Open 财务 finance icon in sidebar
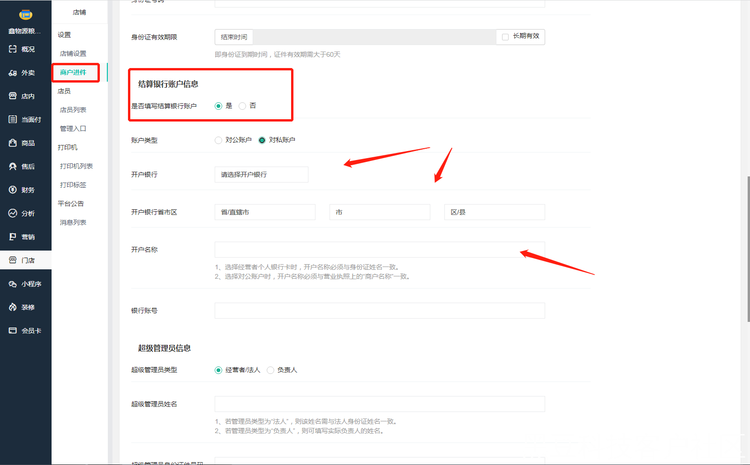This screenshot has height=465, width=750. click(13, 190)
